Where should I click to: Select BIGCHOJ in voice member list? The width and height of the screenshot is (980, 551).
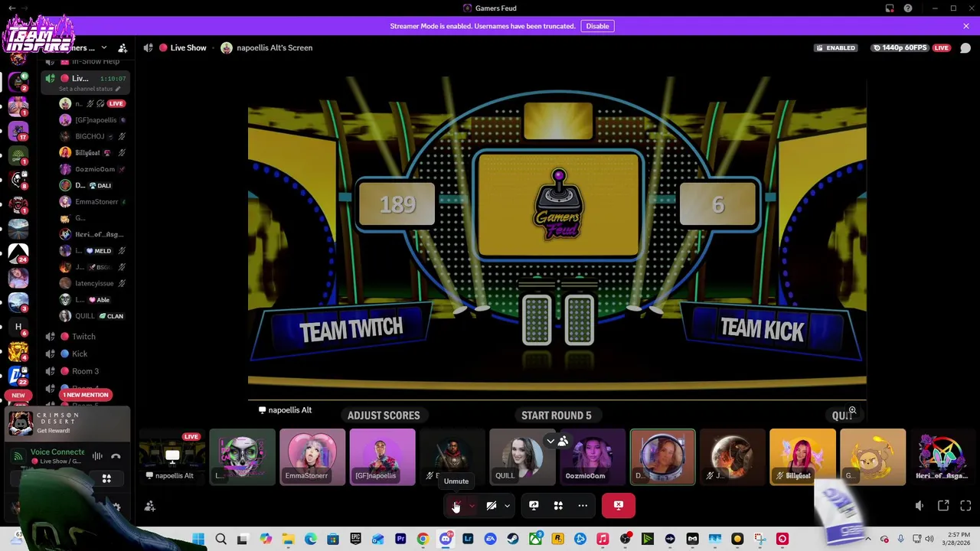(93, 136)
